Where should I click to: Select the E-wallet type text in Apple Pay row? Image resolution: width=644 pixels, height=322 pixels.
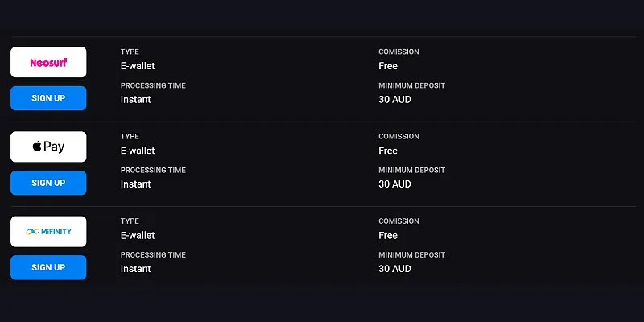pyautogui.click(x=138, y=151)
